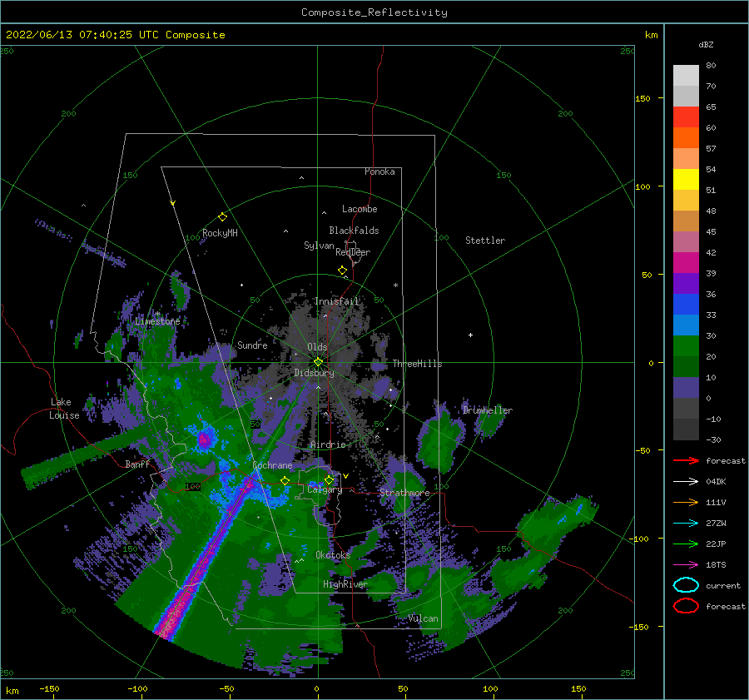
Task: Click the red forecast arrow legend icon
Action: [686, 460]
